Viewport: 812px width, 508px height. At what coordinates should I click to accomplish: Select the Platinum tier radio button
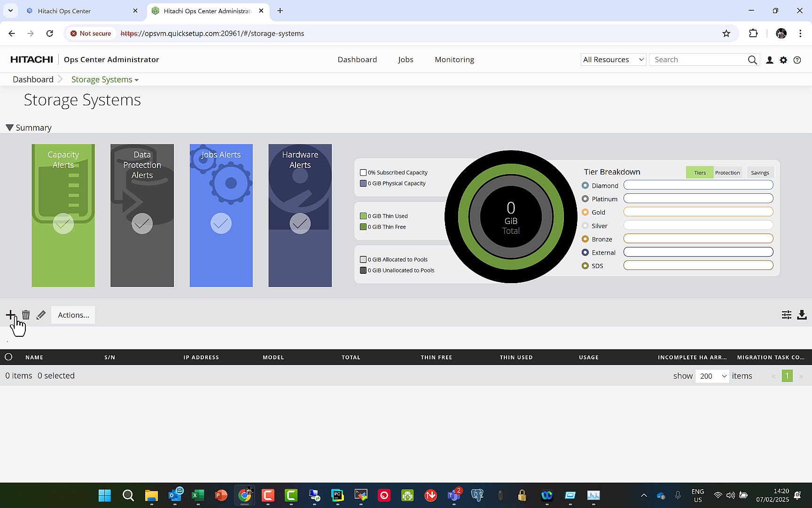point(585,199)
